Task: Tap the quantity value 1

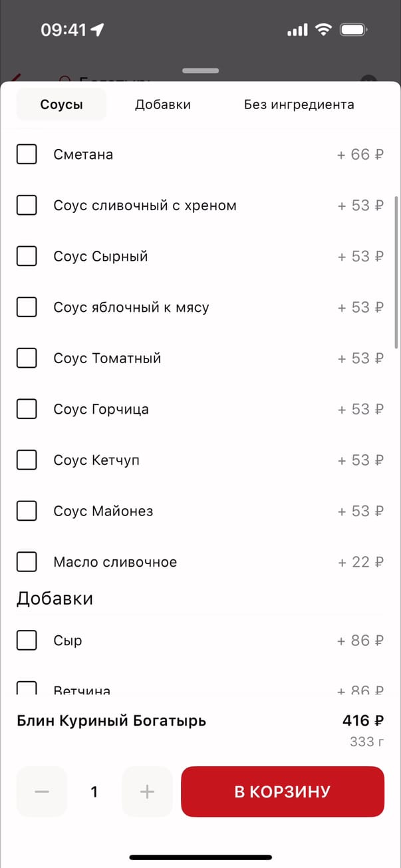Action: click(x=94, y=792)
